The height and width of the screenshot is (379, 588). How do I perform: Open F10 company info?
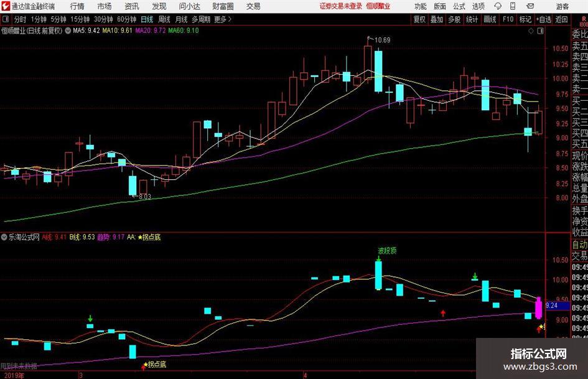click(508, 19)
